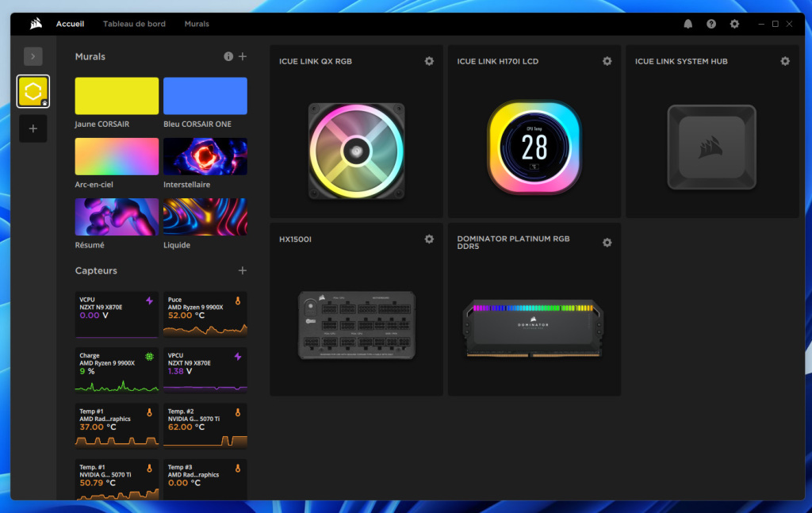Click the VCPU NZXT N9 X870E sensor tile
Screen dimensions: 812x513
pos(116,315)
